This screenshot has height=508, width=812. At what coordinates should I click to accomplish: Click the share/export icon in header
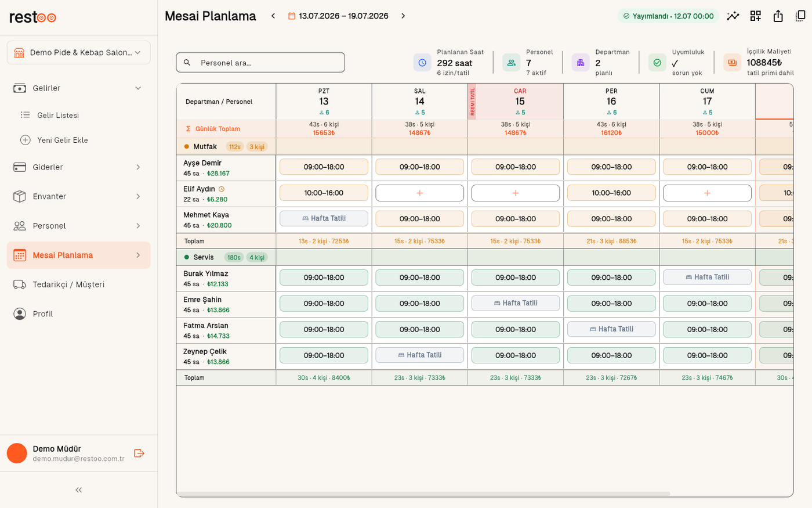coord(778,16)
